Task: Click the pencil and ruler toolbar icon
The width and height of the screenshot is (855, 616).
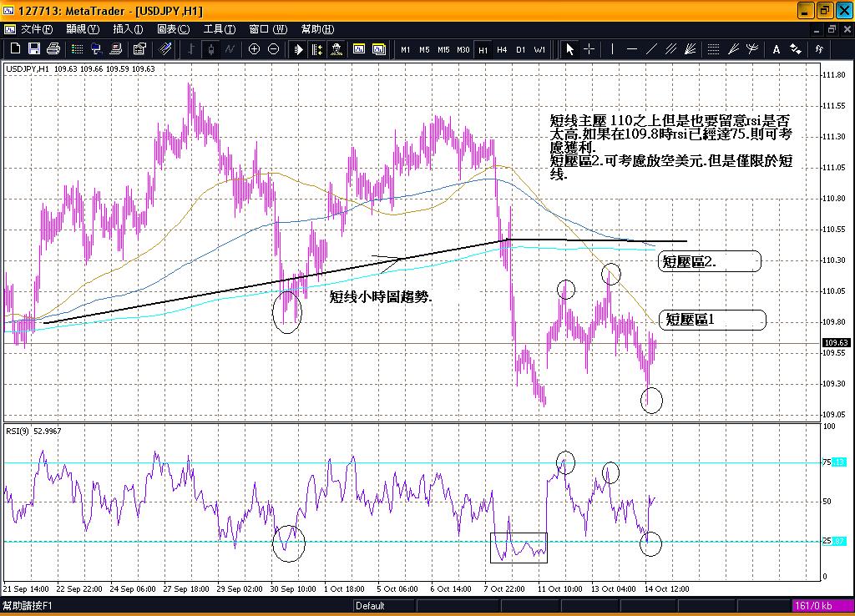Action: [x=165, y=49]
